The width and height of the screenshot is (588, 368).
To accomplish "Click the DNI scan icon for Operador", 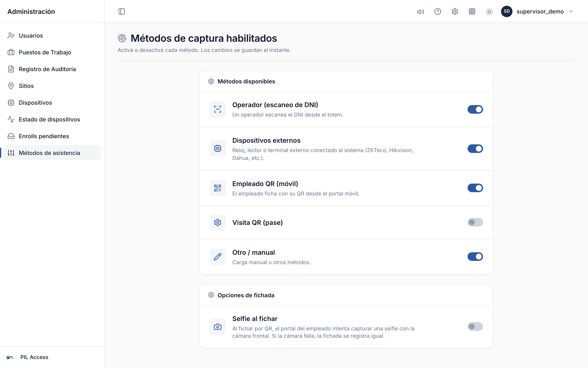I will 217,109.
